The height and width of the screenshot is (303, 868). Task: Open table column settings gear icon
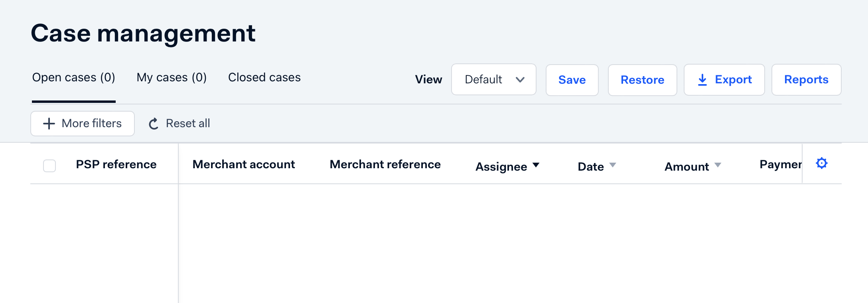click(822, 163)
